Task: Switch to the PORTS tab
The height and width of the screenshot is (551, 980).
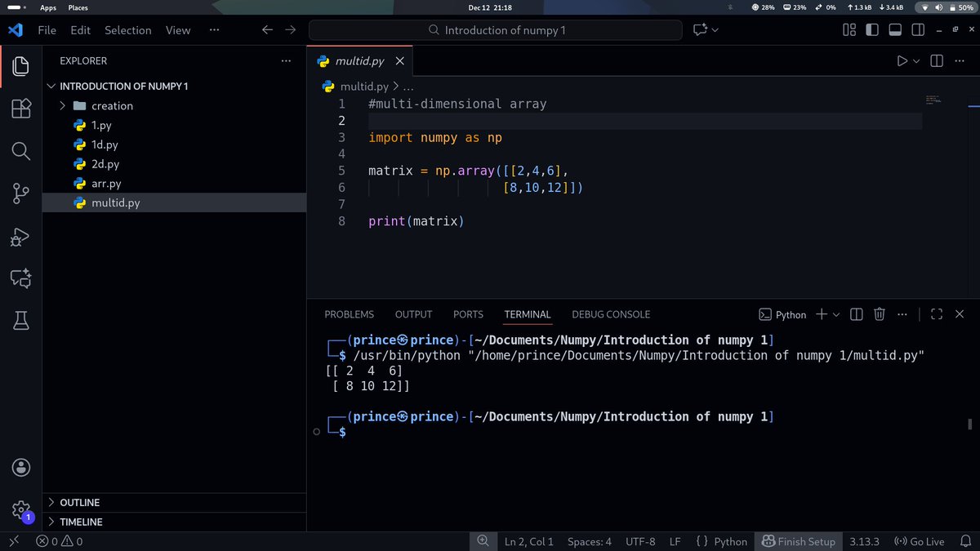Action: tap(469, 314)
